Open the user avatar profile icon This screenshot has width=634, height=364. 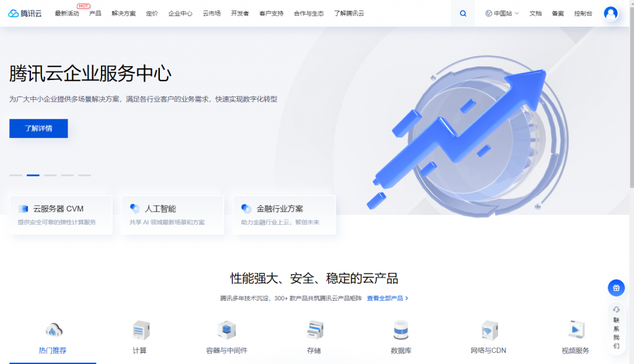(x=610, y=14)
